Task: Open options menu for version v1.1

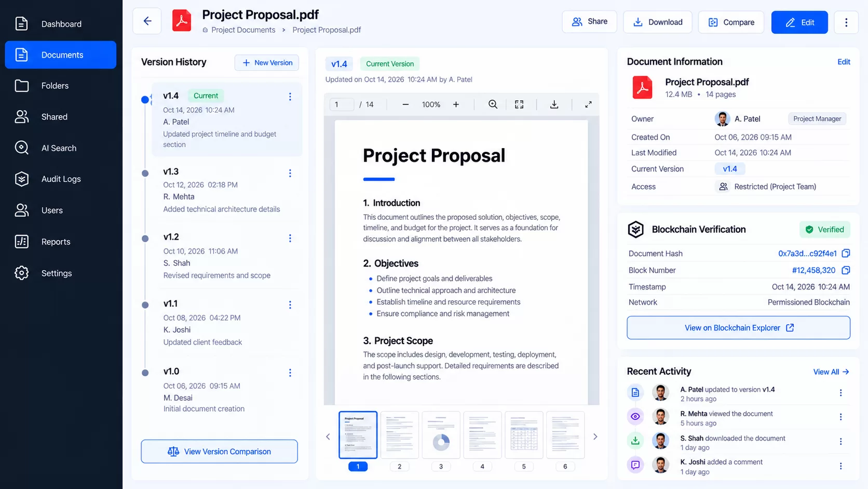Action: (x=290, y=305)
